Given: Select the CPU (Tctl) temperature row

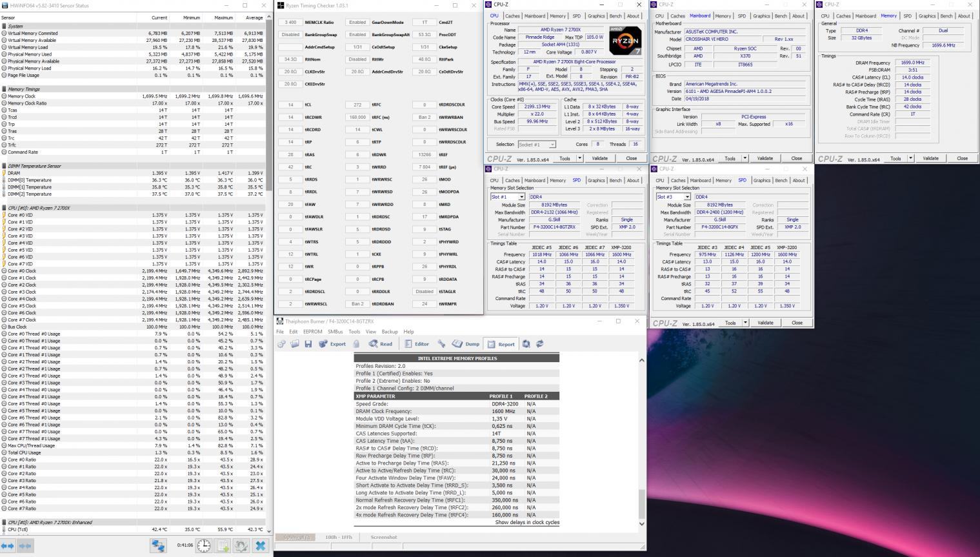Looking at the screenshot, I should (133, 529).
